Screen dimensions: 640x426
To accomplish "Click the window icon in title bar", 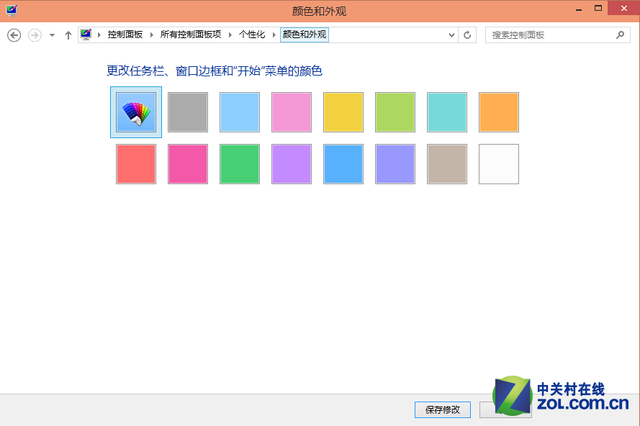I will [10, 9].
